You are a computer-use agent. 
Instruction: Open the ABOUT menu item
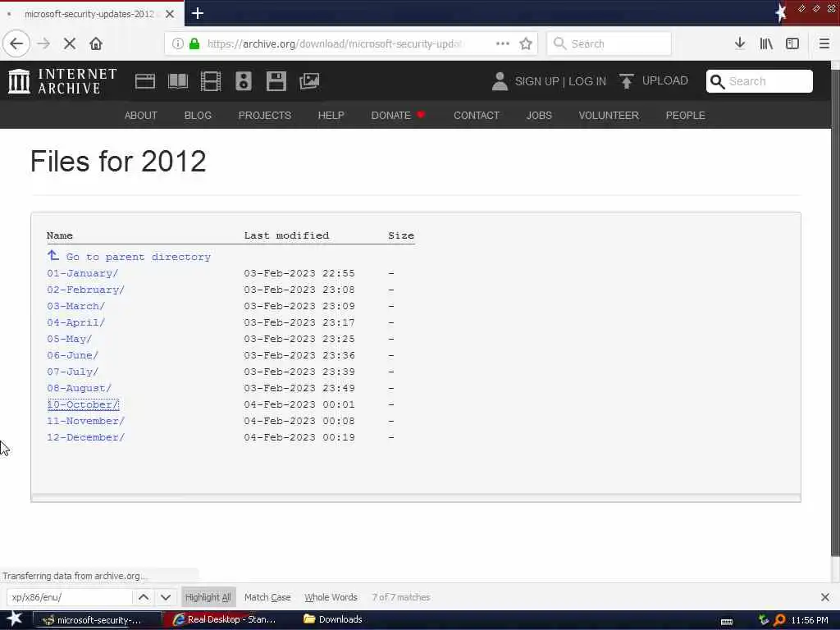point(141,115)
